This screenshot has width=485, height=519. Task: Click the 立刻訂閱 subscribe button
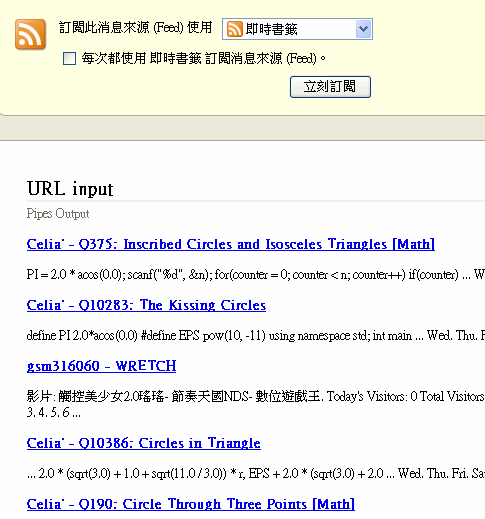330,87
